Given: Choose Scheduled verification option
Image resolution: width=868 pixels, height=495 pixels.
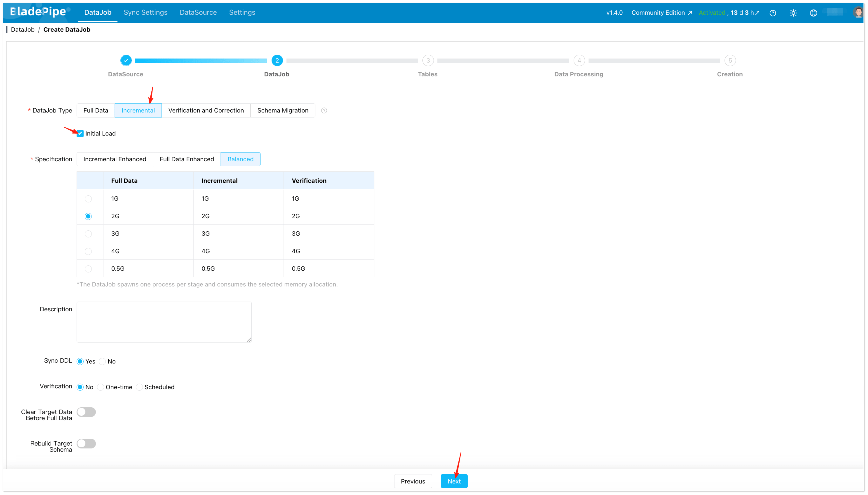Looking at the screenshot, I should (139, 387).
